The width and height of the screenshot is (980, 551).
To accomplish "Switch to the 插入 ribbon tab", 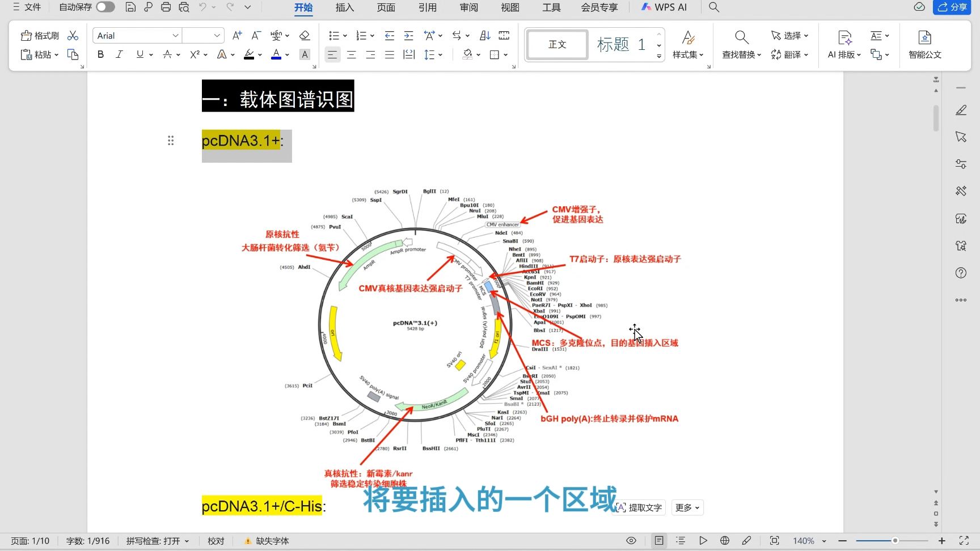I will pyautogui.click(x=344, y=8).
